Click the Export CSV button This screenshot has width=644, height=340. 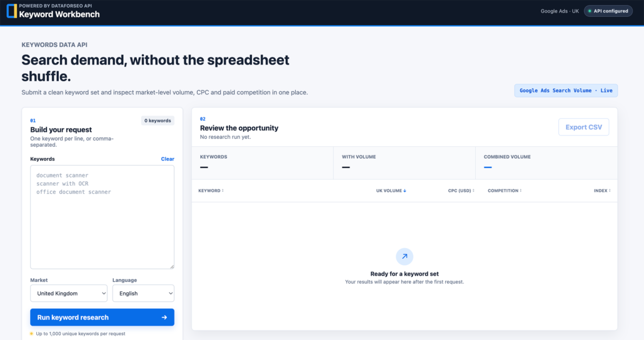pyautogui.click(x=583, y=127)
